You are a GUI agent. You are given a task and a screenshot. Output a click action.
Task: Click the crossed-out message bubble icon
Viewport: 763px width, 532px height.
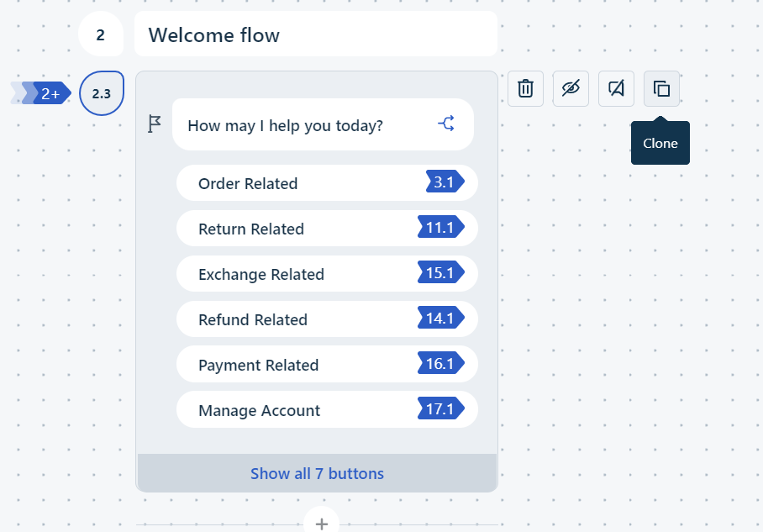[x=616, y=88]
